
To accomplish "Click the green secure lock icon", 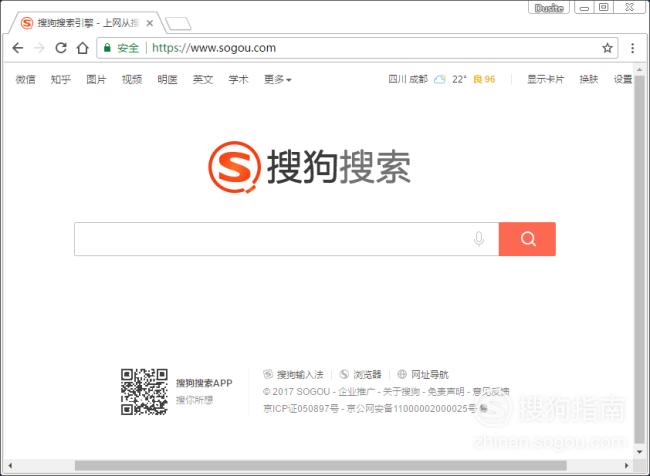I will coord(107,48).
